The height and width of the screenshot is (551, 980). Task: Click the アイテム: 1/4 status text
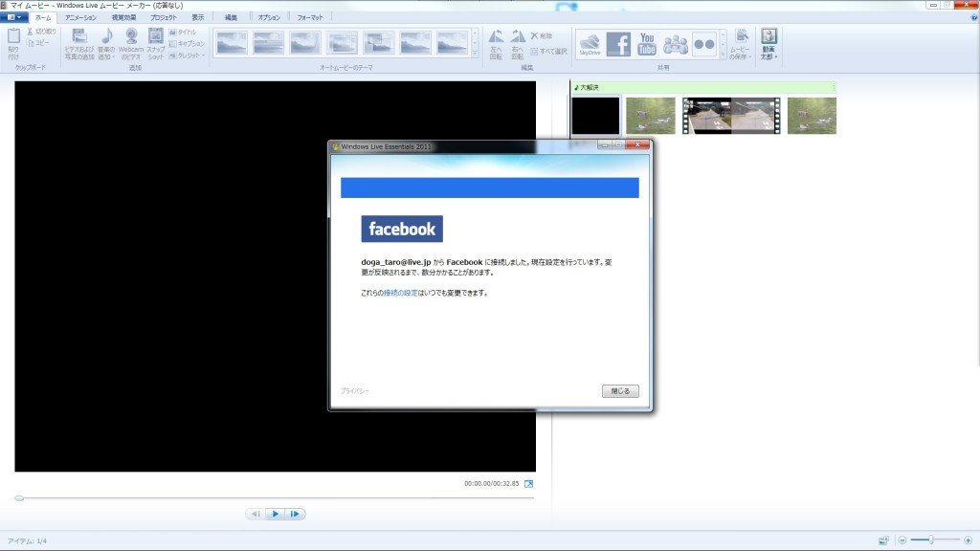[27, 541]
